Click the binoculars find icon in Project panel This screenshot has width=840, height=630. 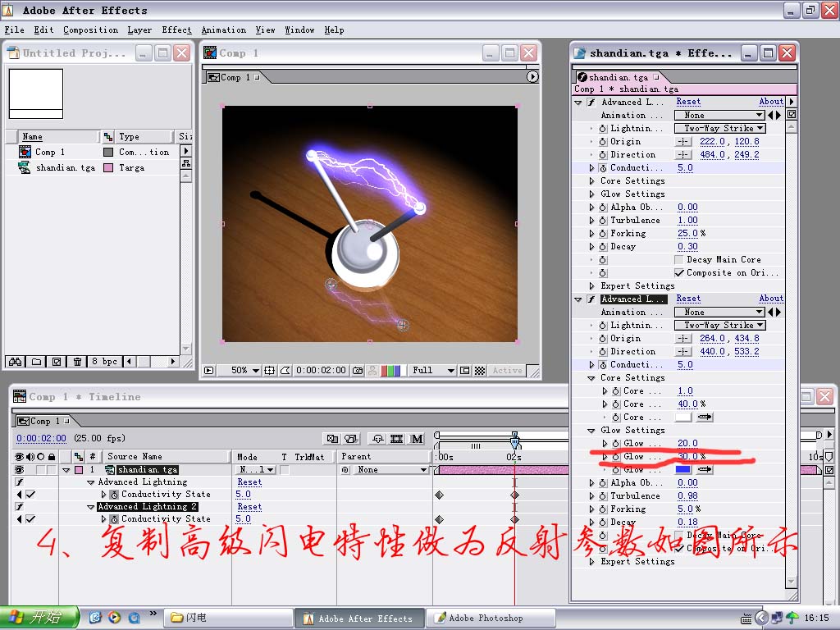tap(15, 362)
